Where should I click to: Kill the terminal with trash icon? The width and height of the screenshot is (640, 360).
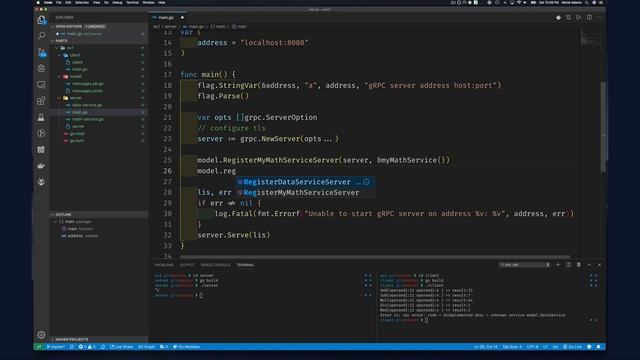coord(579,265)
